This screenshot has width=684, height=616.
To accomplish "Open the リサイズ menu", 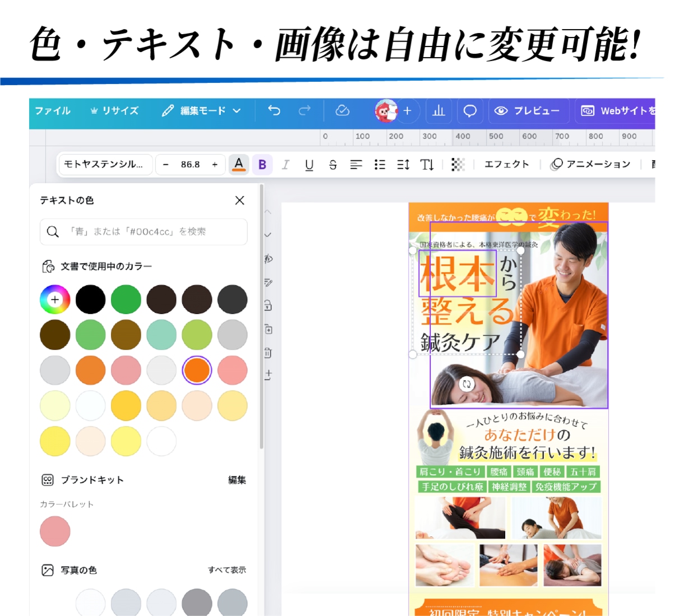I will [114, 111].
